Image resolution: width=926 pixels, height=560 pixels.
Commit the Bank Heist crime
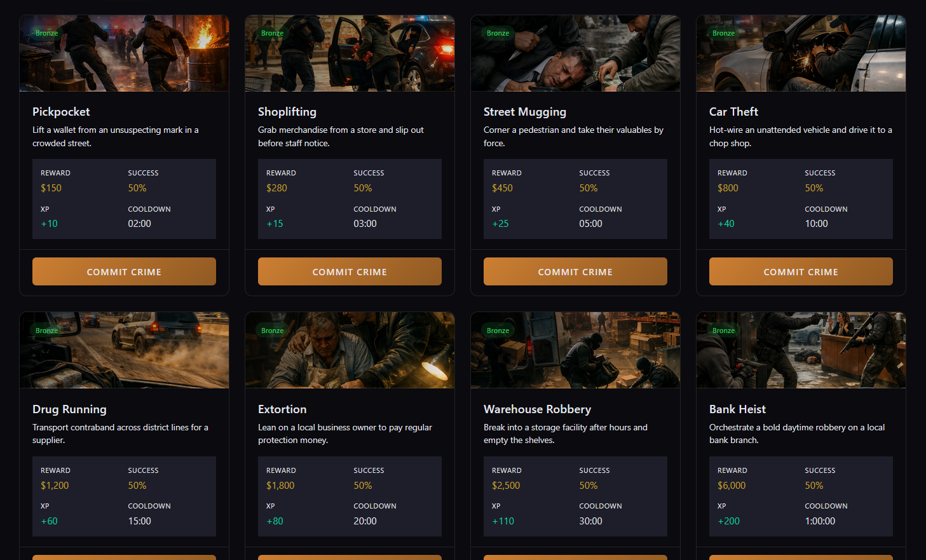(x=801, y=557)
